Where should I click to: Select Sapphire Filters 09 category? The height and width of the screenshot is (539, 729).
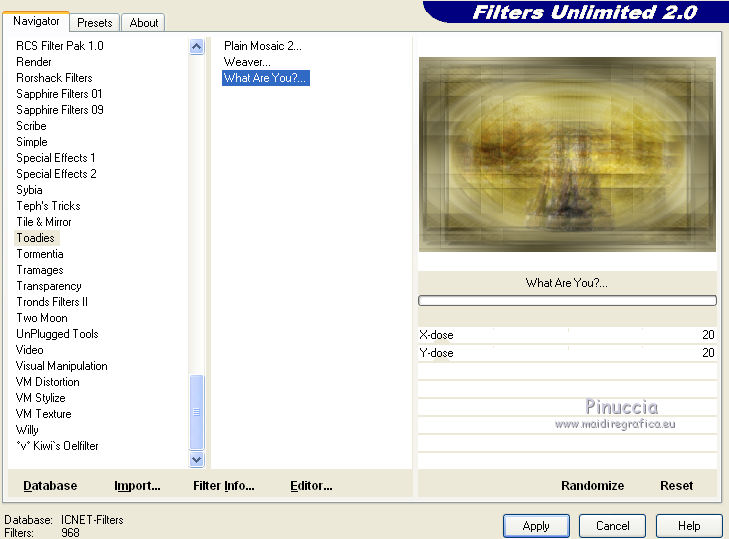60,110
